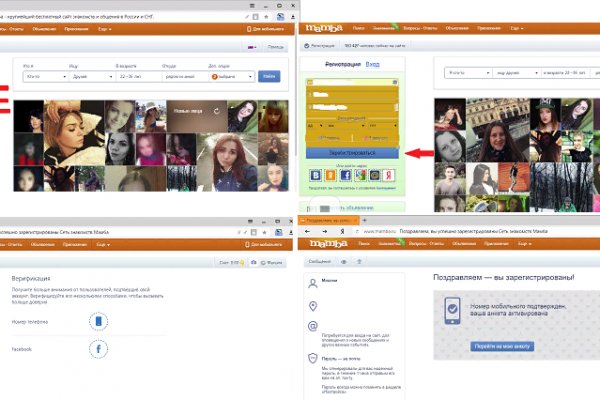The width and height of the screenshot is (600, 400).
Task: Click the blue 'Найти' search button
Action: 269,76
